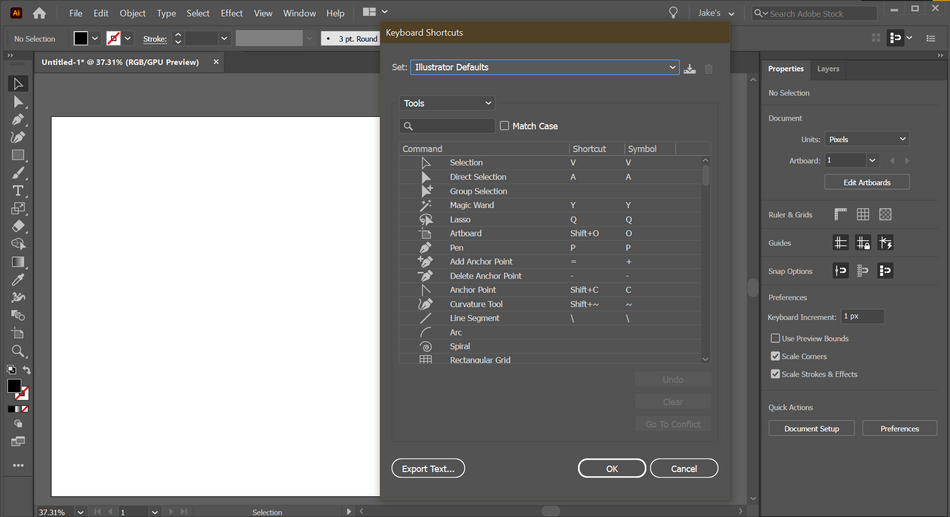This screenshot has width=950, height=517.
Task: Select the Rectangle tool
Action: [18, 155]
